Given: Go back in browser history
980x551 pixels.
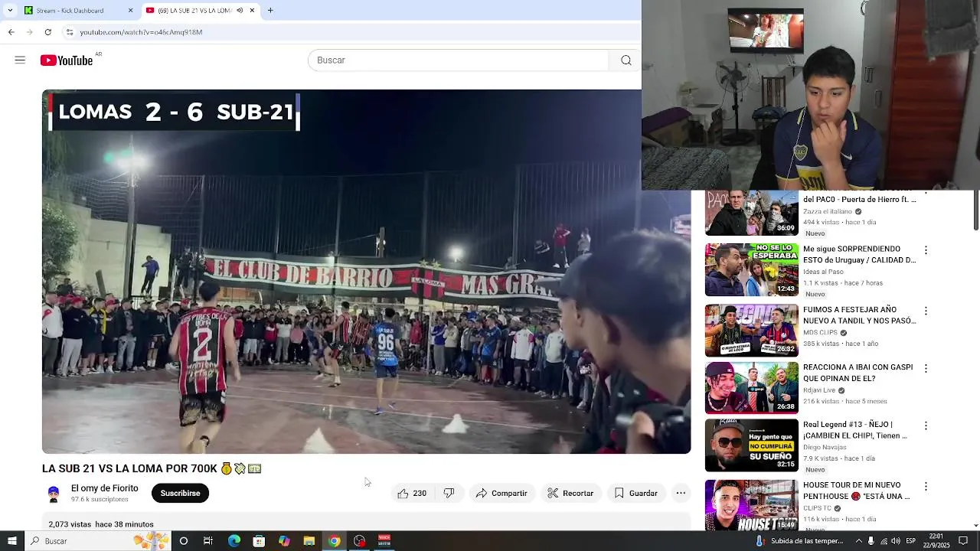Looking at the screenshot, I should pos(11,32).
